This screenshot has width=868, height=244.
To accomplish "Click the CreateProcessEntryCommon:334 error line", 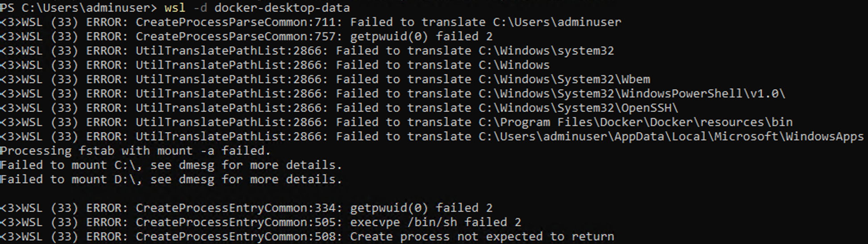I will click(x=246, y=208).
